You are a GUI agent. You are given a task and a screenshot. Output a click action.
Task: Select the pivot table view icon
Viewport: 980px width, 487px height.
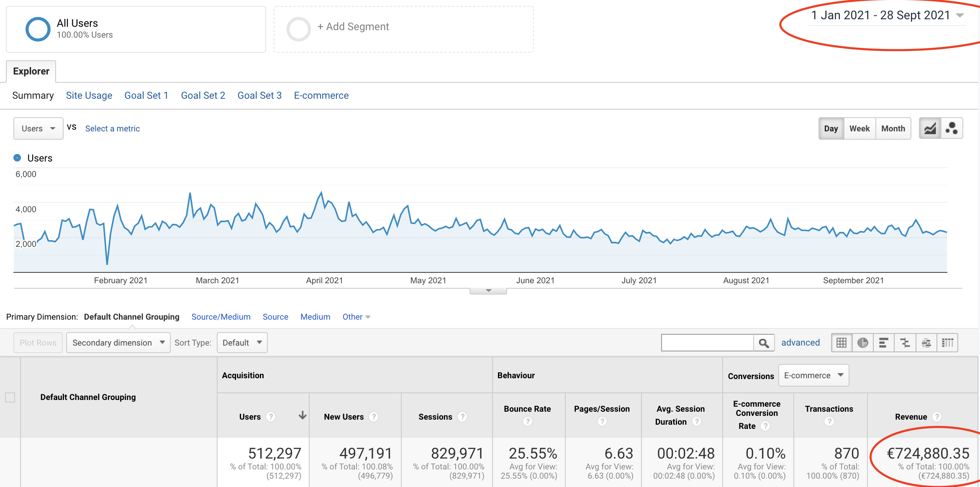pos(947,343)
